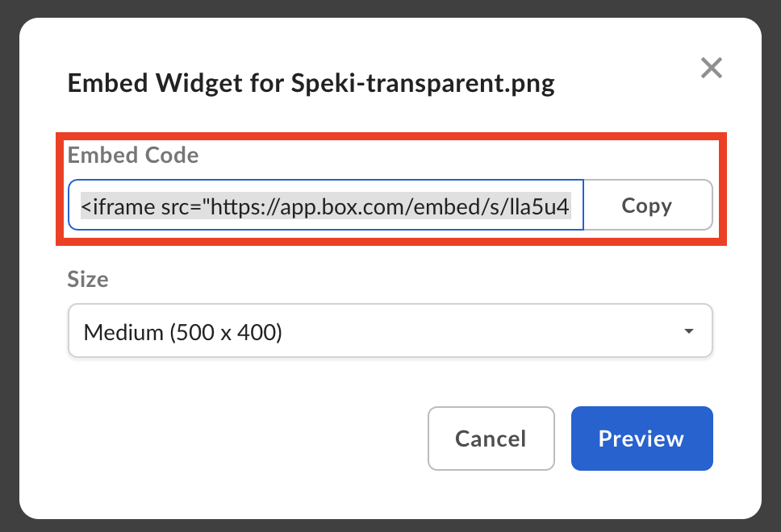781x532 pixels.
Task: Dismiss dialog via gray X icon
Action: tap(712, 68)
